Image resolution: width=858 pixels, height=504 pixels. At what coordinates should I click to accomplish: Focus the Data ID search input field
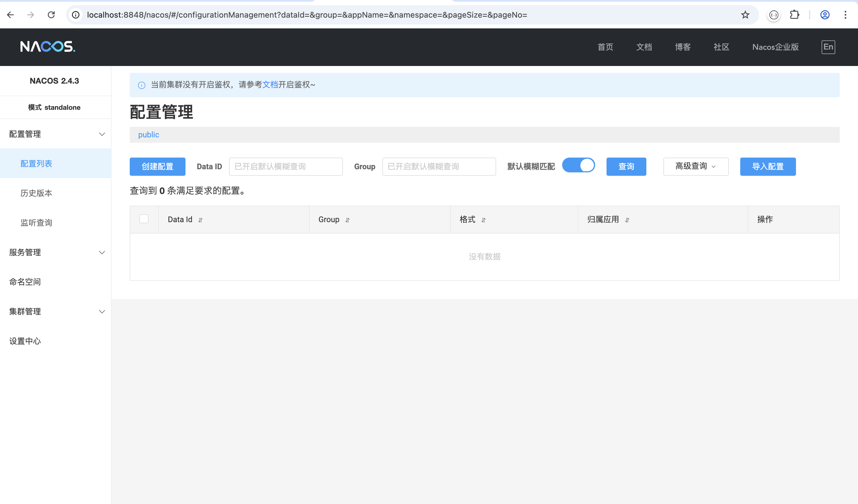pos(285,166)
